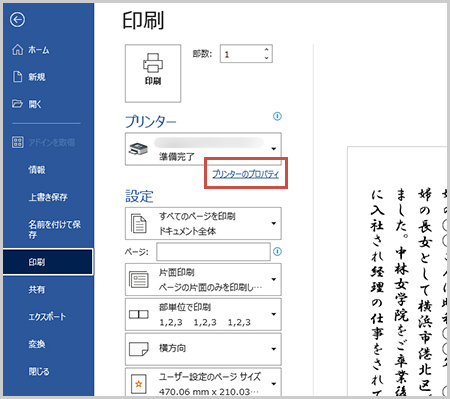The width and height of the screenshot is (450, 399).
Task: Open 部単位で印刷 collate dropdown
Action: [x=203, y=314]
